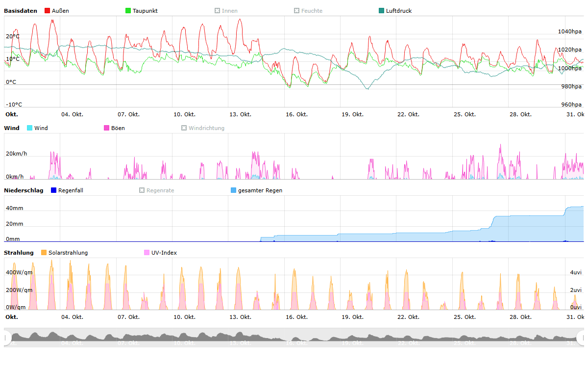Click the teal Luftdruck legend marker
Image resolution: width=588 pixels, height=368 pixels.
point(382,11)
